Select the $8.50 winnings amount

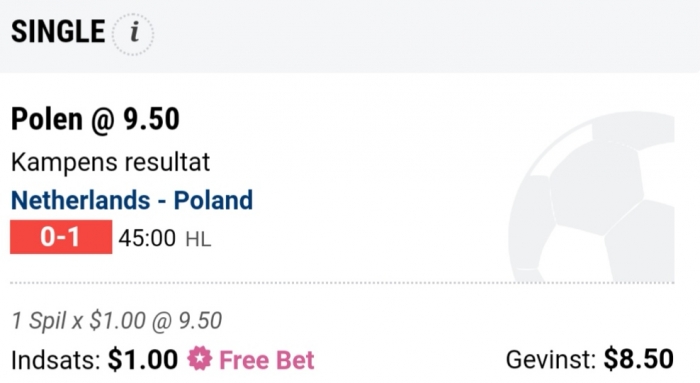click(x=639, y=359)
